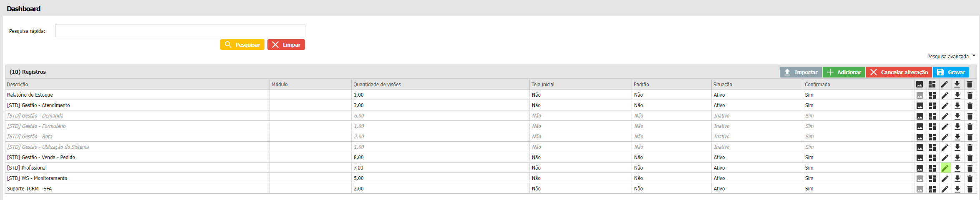Download the [STD] Gestão - Demanda entry

(x=957, y=116)
